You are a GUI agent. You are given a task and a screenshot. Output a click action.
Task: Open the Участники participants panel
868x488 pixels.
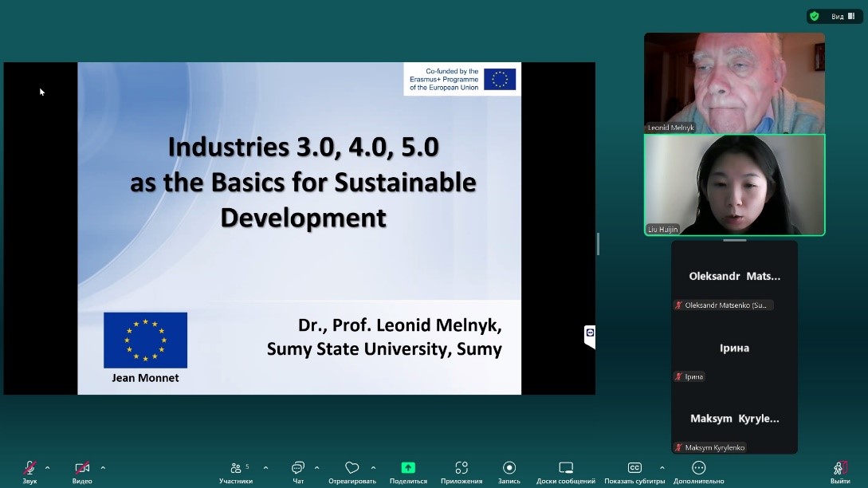236,468
